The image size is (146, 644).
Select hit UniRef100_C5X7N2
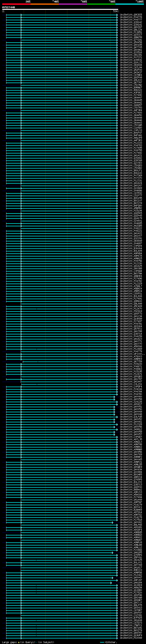(131, 85)
